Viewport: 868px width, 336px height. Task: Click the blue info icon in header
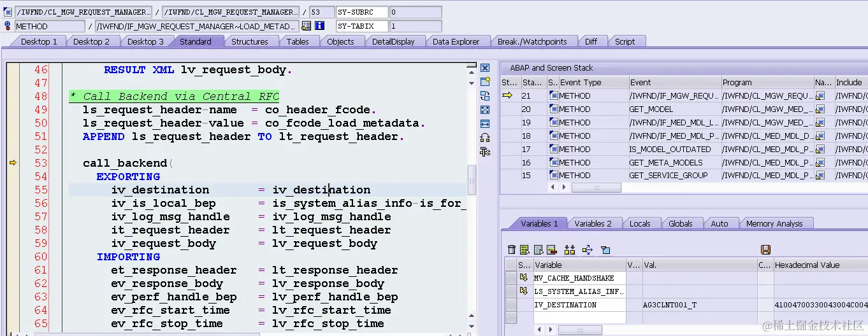(320, 26)
